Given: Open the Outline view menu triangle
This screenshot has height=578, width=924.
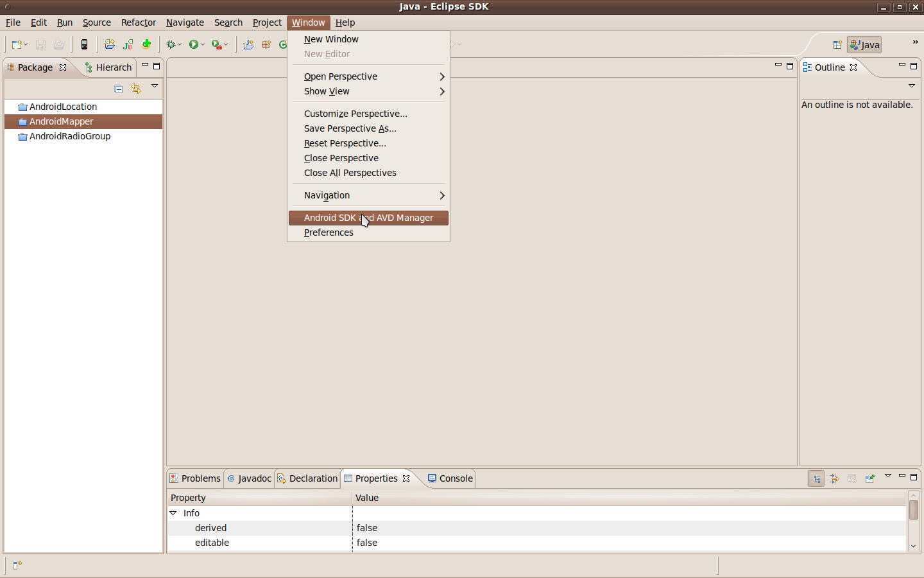Looking at the screenshot, I should coord(912,85).
